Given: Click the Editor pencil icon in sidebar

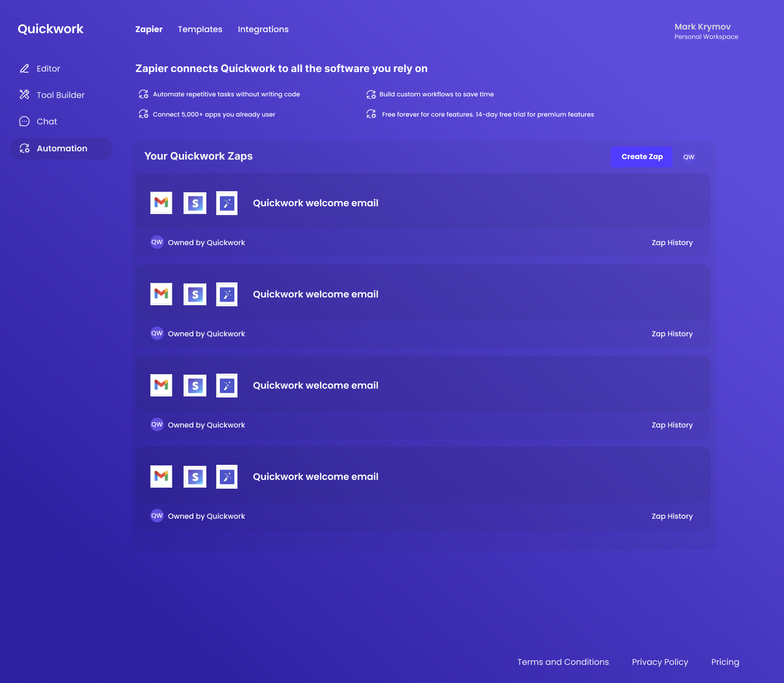Looking at the screenshot, I should (x=24, y=68).
